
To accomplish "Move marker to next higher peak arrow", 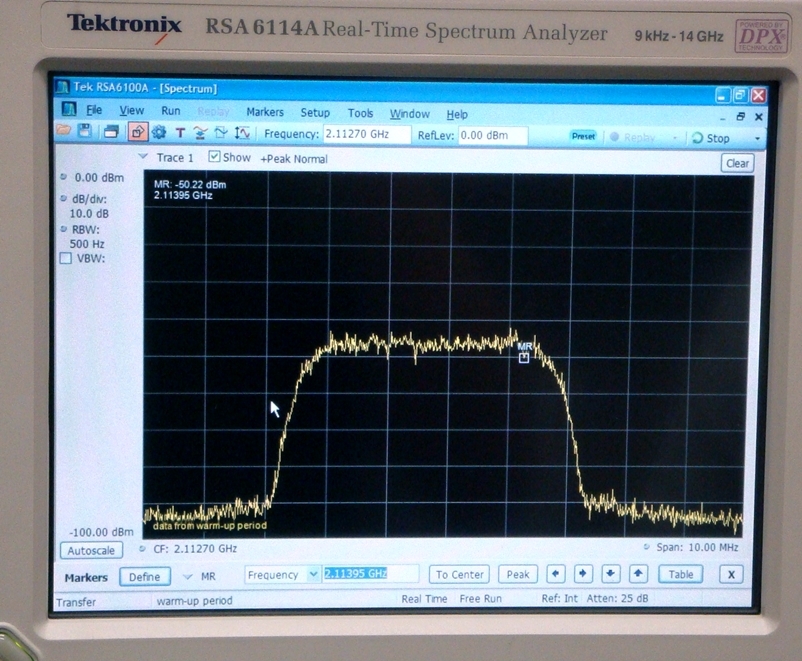I will (638, 574).
